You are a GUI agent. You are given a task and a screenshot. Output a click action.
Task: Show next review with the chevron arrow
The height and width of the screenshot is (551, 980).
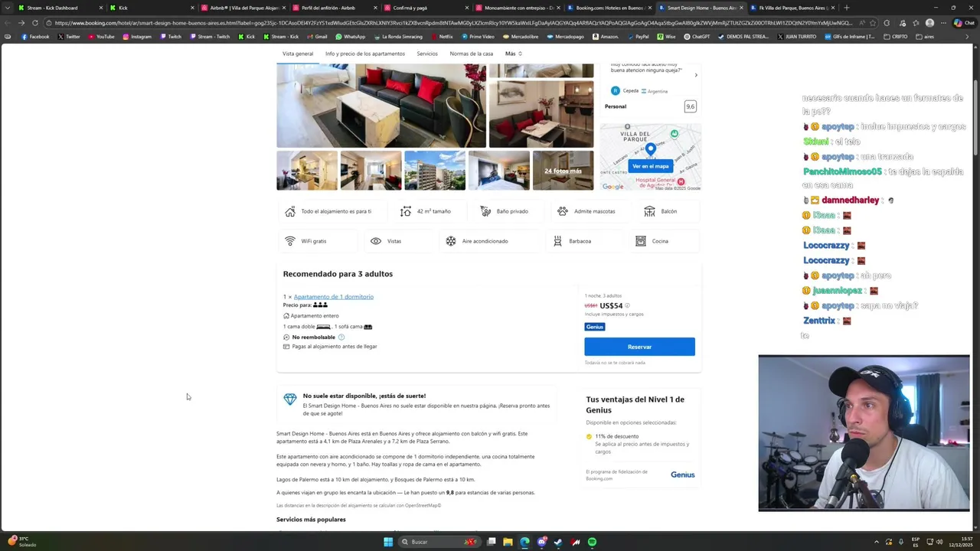696,75
